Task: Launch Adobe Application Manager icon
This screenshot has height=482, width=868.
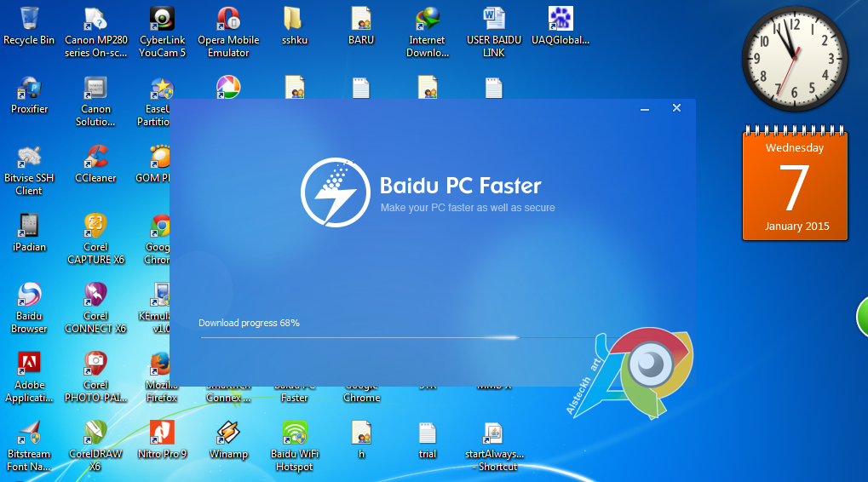Action: pyautogui.click(x=29, y=377)
